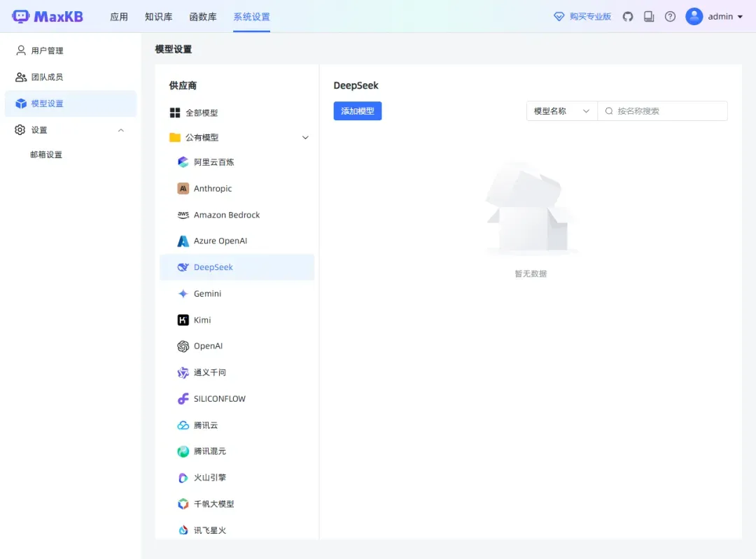Click the GitHub icon in header

pos(628,17)
